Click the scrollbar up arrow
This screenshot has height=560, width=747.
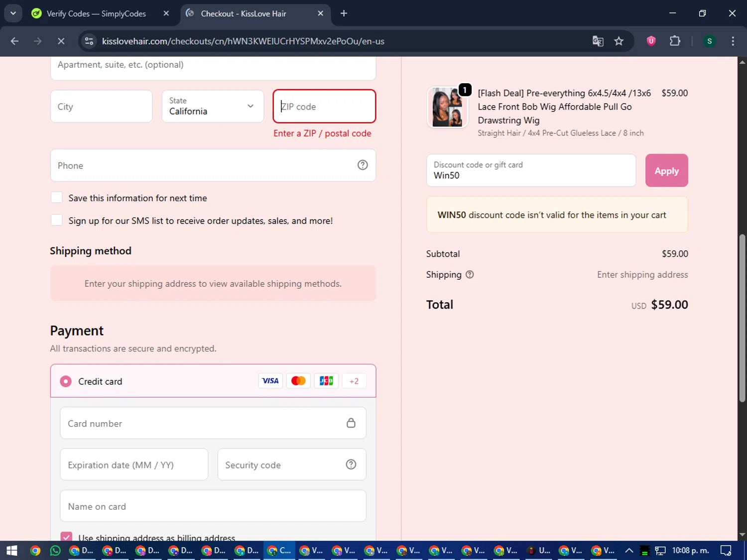(742, 62)
